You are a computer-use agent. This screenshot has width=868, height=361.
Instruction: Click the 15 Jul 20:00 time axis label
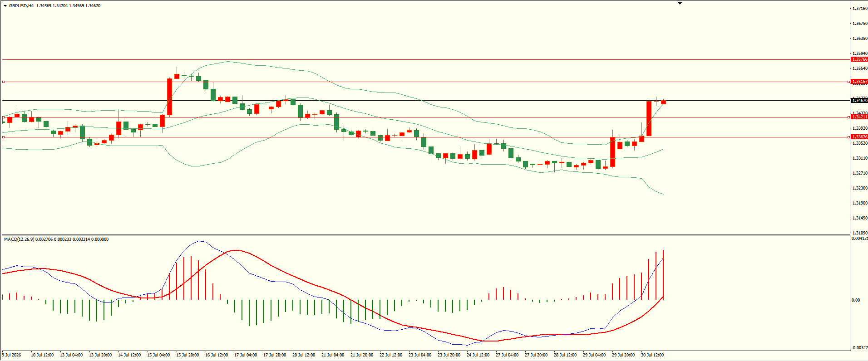(187, 355)
